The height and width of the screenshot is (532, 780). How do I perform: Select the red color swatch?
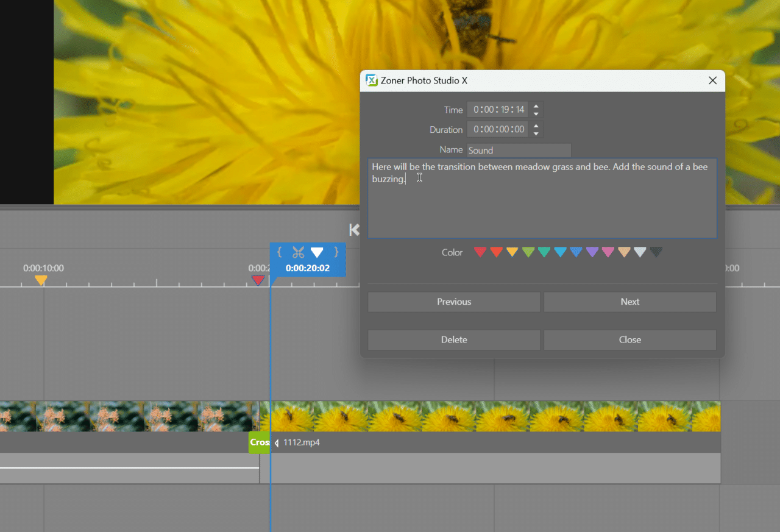coord(480,251)
